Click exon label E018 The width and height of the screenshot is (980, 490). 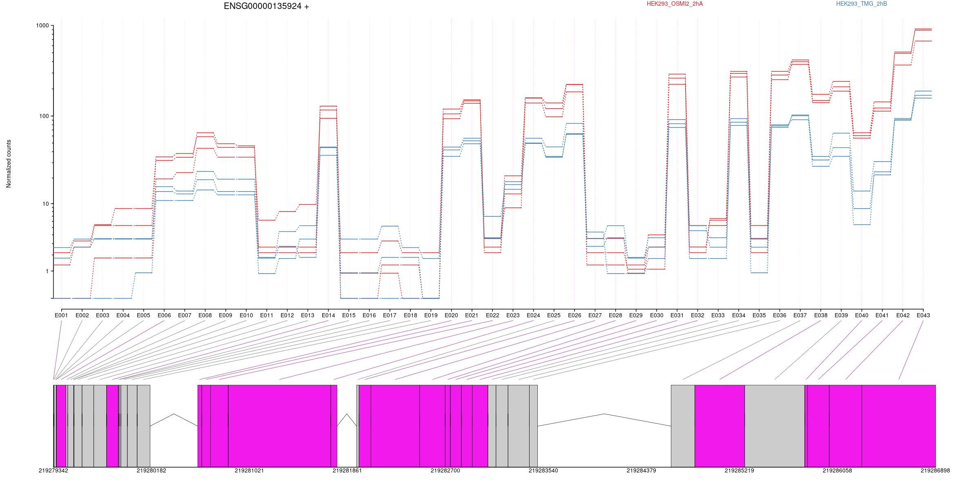coord(410,315)
